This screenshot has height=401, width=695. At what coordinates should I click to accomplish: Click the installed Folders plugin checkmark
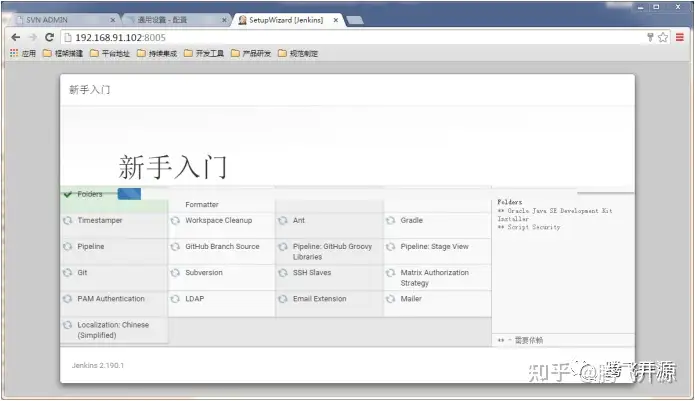tap(68, 194)
